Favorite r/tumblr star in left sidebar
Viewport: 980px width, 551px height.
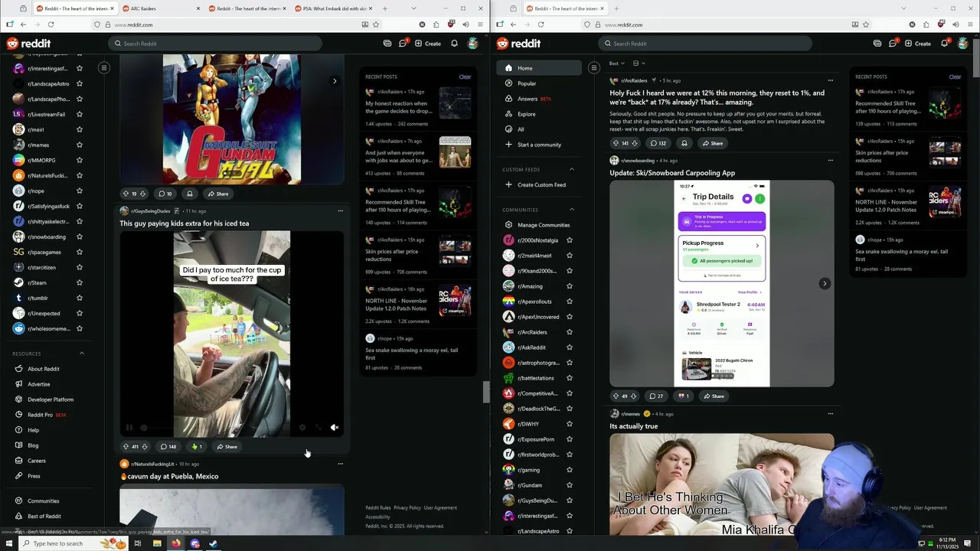coord(79,298)
